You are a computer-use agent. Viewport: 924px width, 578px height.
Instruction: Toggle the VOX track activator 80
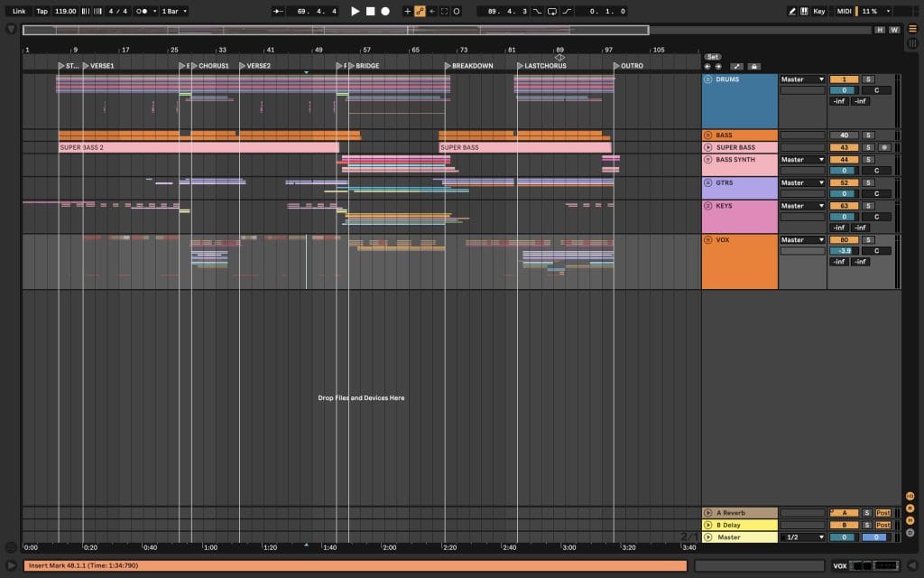point(843,240)
